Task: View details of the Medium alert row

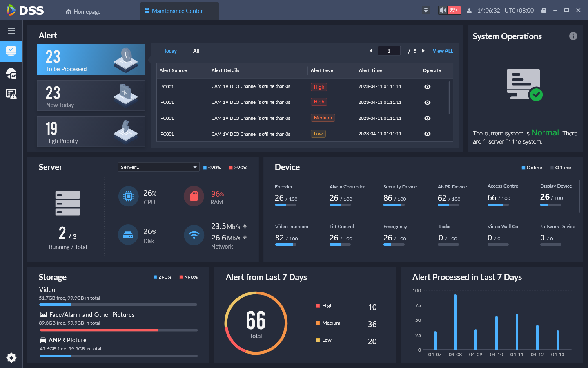Action: pyautogui.click(x=427, y=118)
